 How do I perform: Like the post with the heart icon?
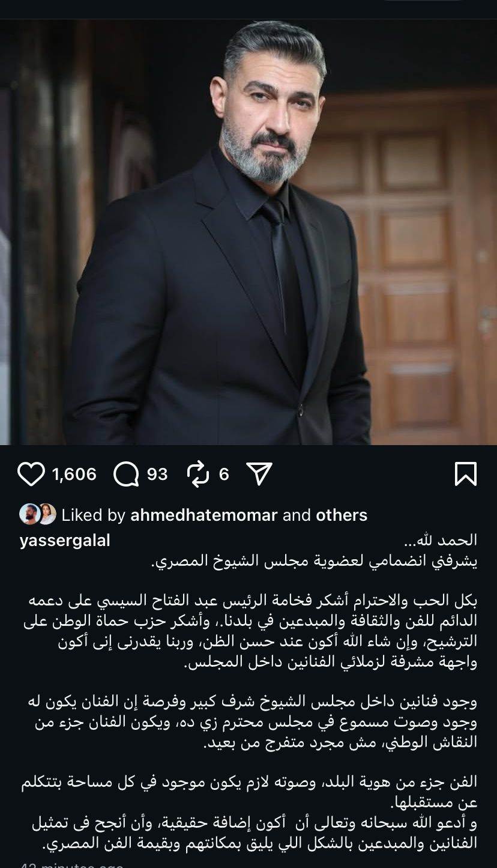[x=31, y=475]
